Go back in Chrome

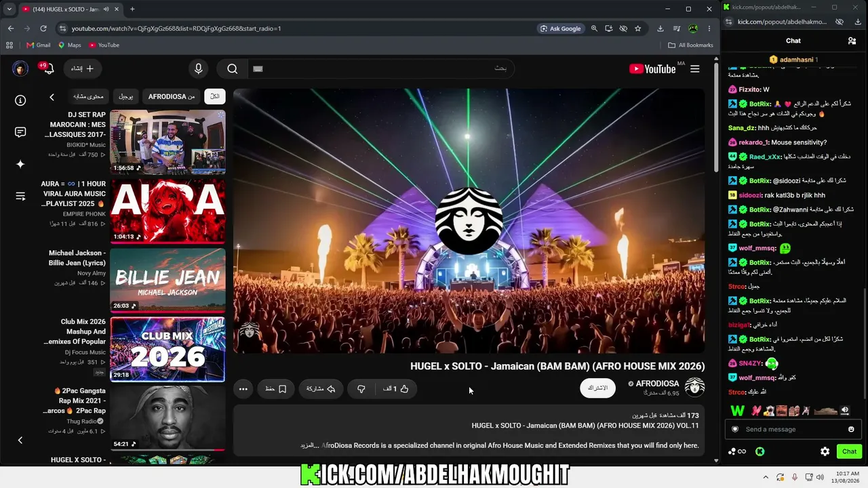(11, 28)
